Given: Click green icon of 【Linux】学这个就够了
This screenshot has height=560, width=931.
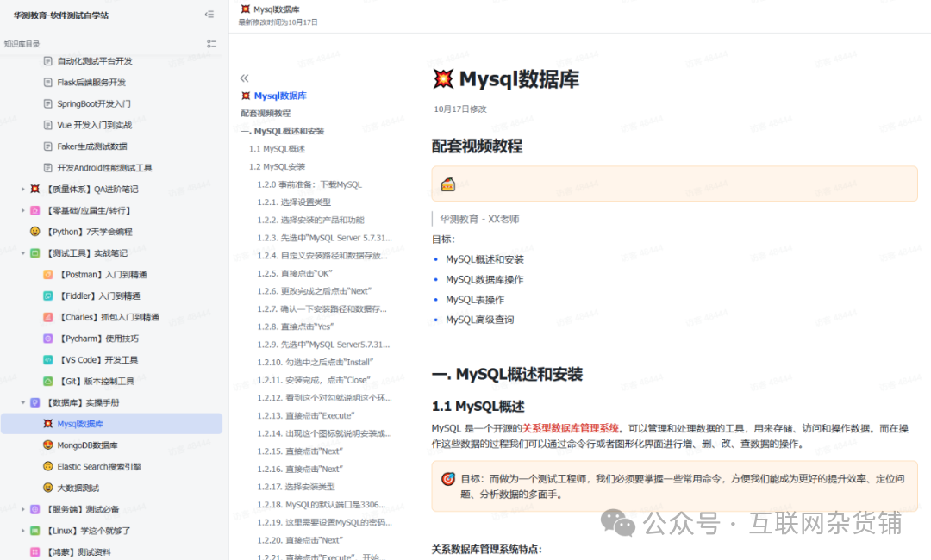Looking at the screenshot, I should (x=35, y=531).
